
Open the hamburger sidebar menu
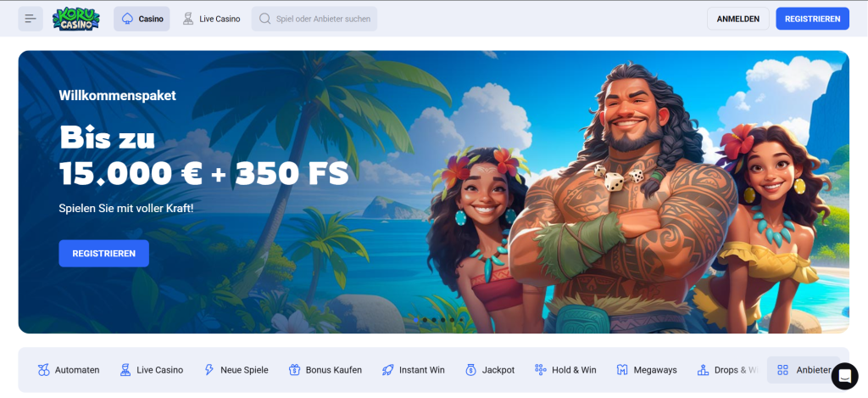pyautogui.click(x=31, y=19)
